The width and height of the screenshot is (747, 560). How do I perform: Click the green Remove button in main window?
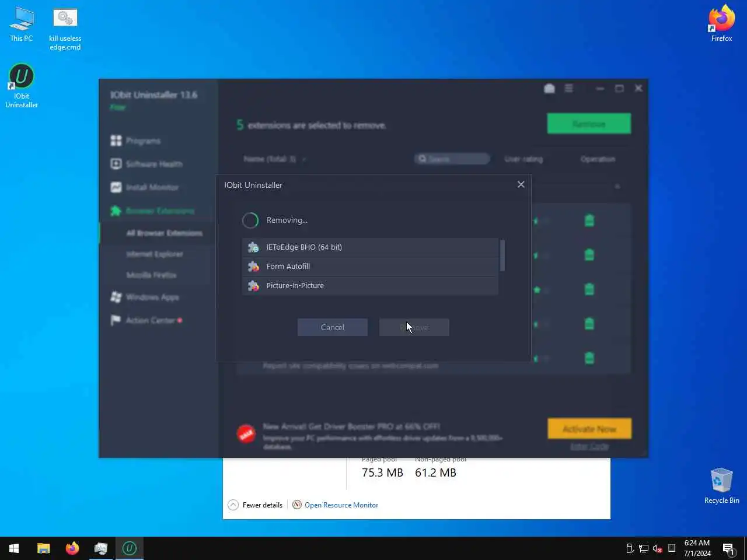click(x=589, y=124)
